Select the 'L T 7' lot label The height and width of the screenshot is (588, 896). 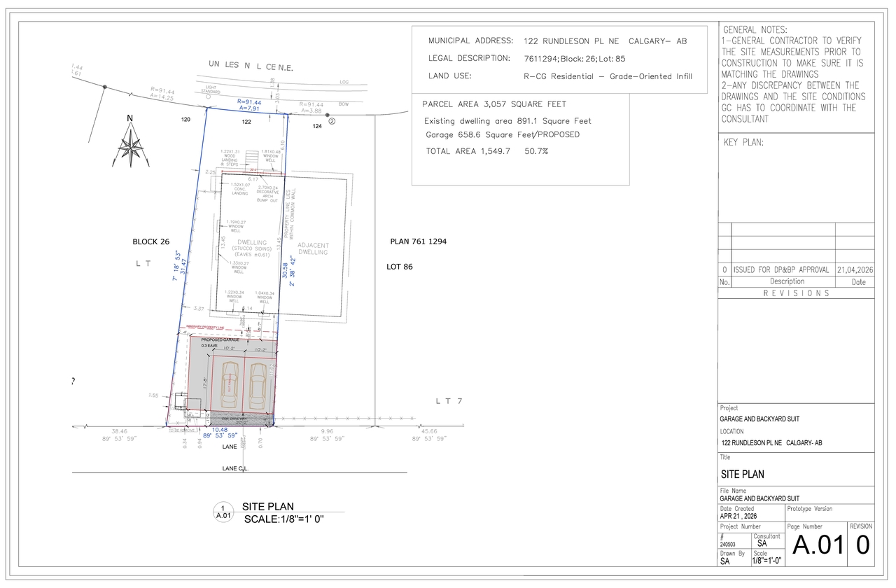(x=449, y=401)
